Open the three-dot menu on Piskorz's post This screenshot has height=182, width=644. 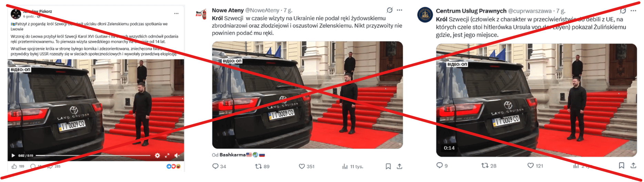click(176, 13)
